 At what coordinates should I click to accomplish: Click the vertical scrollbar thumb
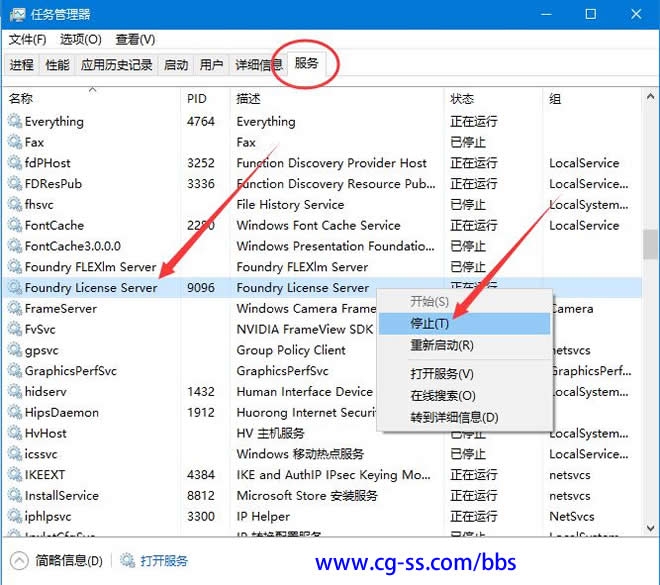651,245
